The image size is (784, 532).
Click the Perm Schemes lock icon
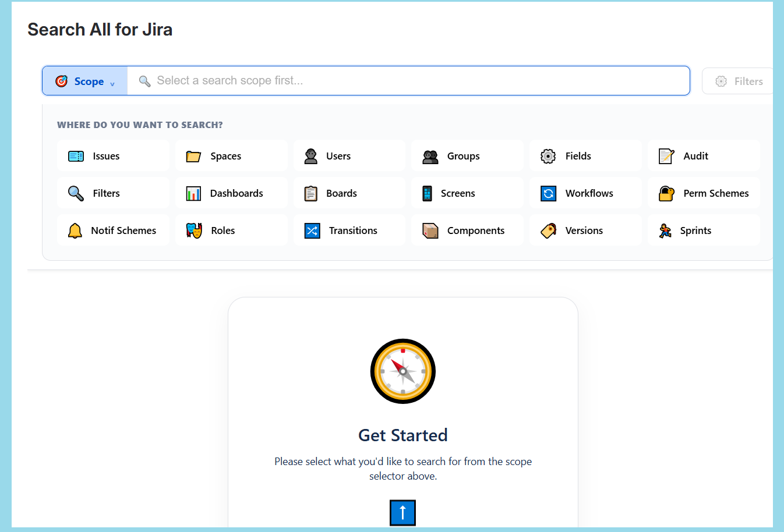pyautogui.click(x=666, y=193)
